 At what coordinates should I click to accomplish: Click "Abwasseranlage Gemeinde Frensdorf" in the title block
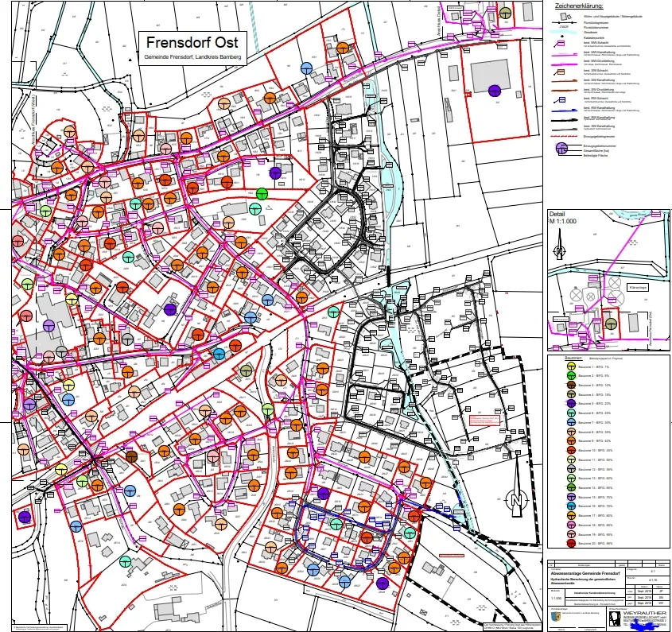[585, 573]
